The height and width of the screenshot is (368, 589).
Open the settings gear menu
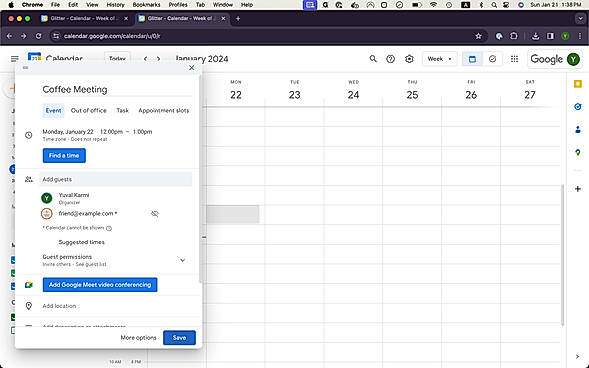coord(409,59)
